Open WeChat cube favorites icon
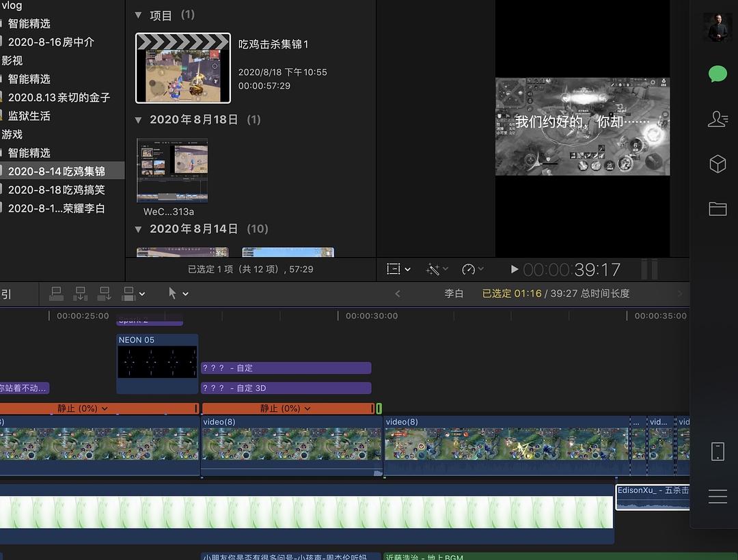This screenshot has width=738, height=560. click(717, 164)
